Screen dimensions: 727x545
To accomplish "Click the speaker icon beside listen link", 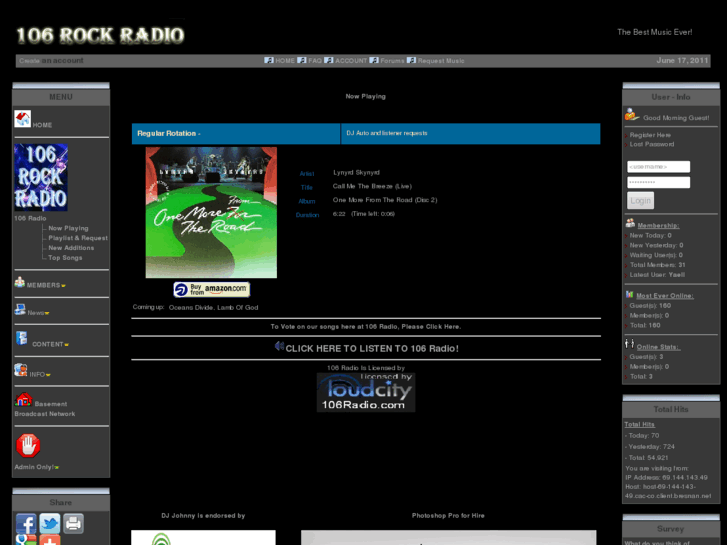I will 279,346.
